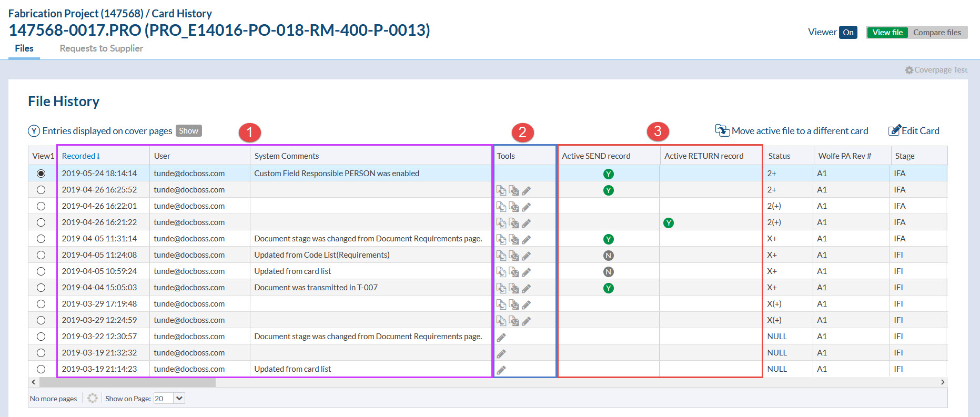Viewport: 980px width, 417px height.
Task: Click the right arrow of the horizontal scrollbar
Action: [943, 382]
